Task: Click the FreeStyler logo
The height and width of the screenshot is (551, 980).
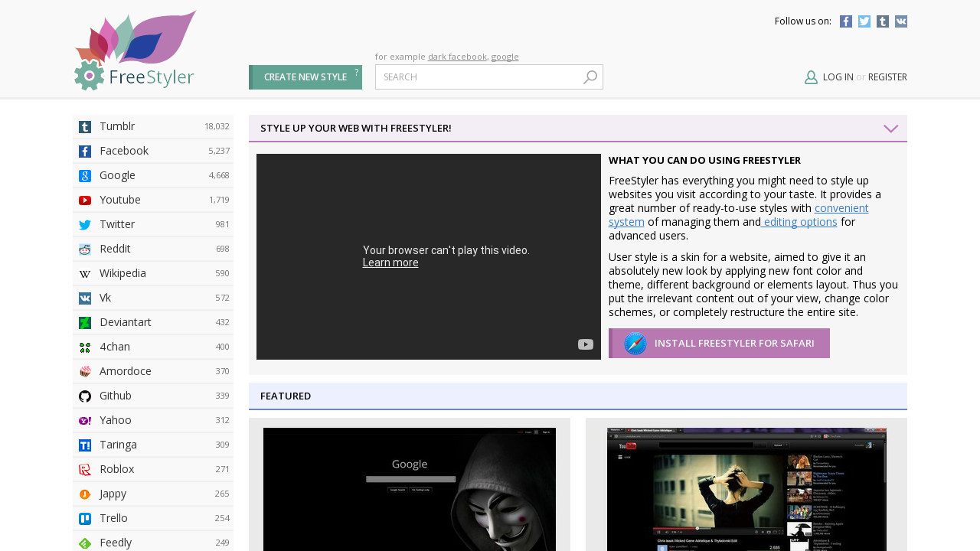Action: tap(135, 51)
